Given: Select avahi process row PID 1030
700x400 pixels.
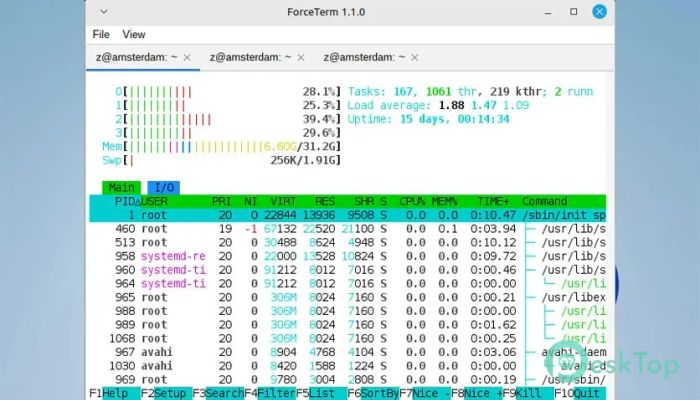Looking at the screenshot, I should coord(348,366).
